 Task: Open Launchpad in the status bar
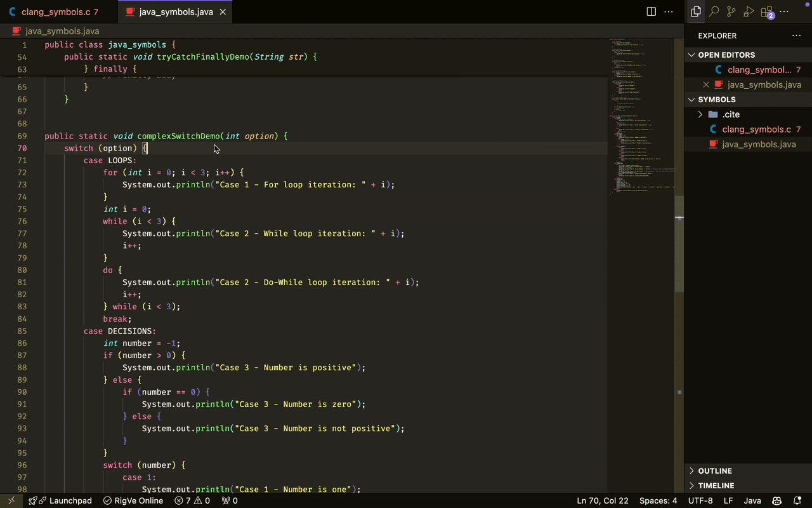pyautogui.click(x=61, y=500)
